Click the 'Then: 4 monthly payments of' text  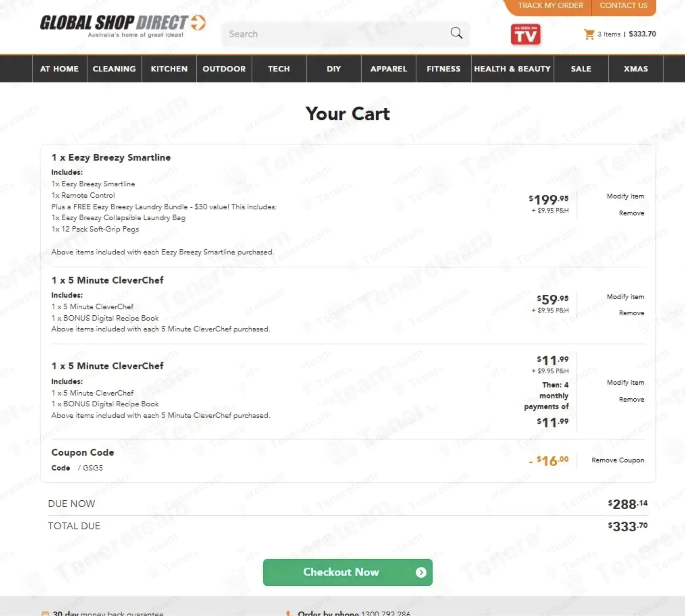pos(547,396)
